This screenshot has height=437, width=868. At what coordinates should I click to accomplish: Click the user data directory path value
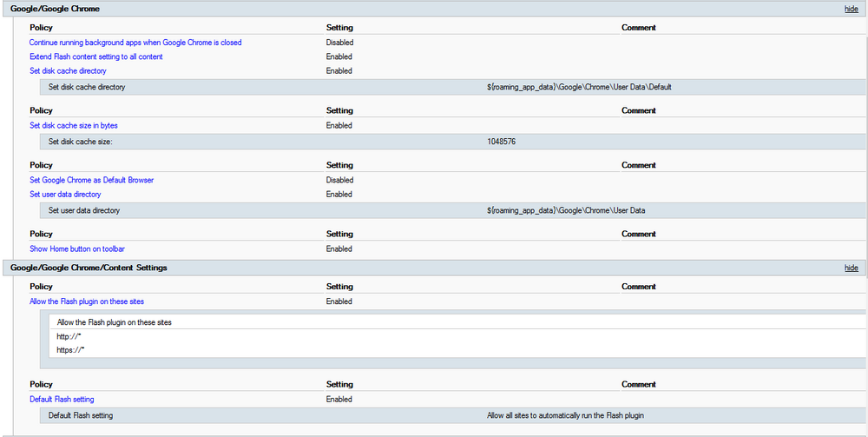(566, 210)
